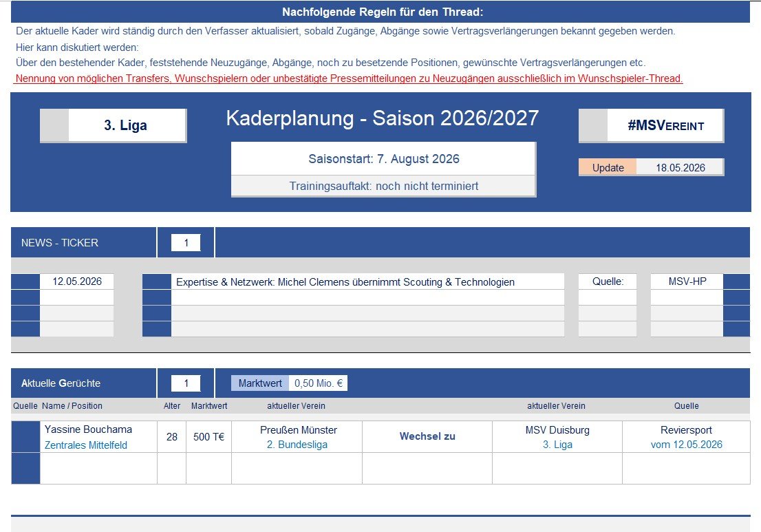Click the red Wunschspieler-Thread notice line
The width and height of the screenshot is (761, 532).
tap(349, 78)
